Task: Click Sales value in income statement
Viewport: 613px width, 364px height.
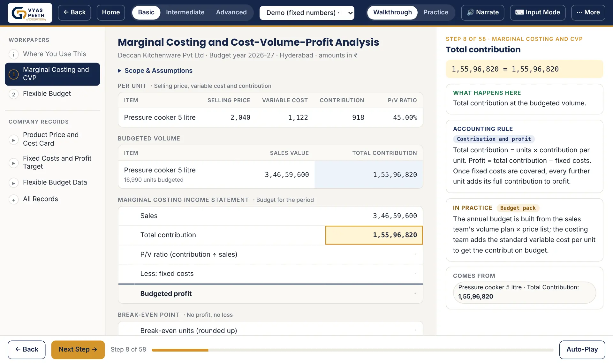Action: click(x=395, y=216)
